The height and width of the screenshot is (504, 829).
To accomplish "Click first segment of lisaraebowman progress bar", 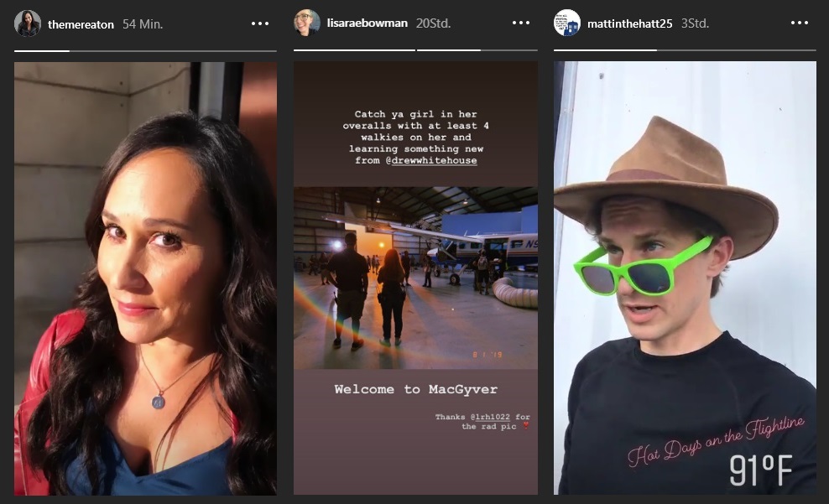I will point(354,50).
